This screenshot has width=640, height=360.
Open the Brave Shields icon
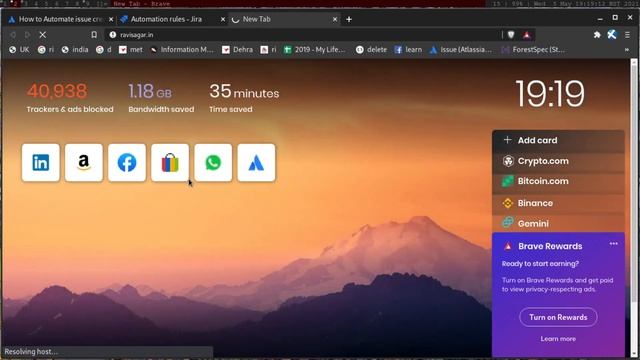tap(511, 35)
